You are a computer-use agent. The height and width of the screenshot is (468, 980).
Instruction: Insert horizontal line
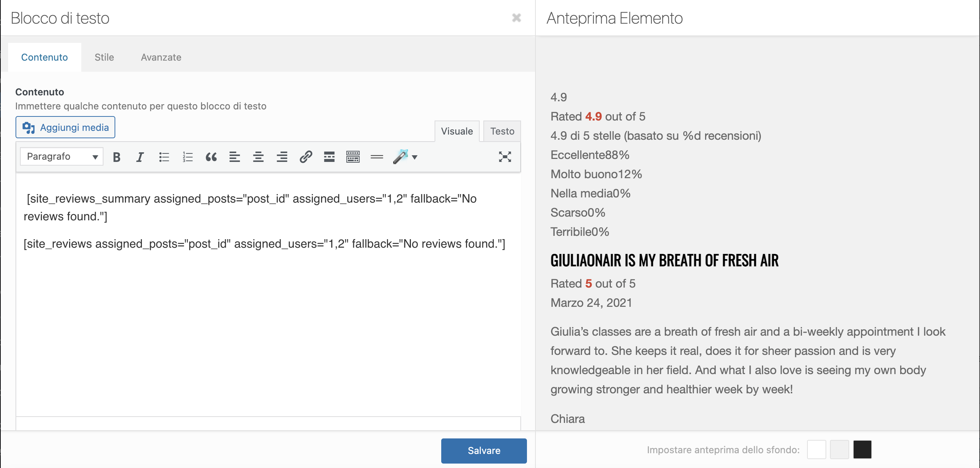pos(377,157)
